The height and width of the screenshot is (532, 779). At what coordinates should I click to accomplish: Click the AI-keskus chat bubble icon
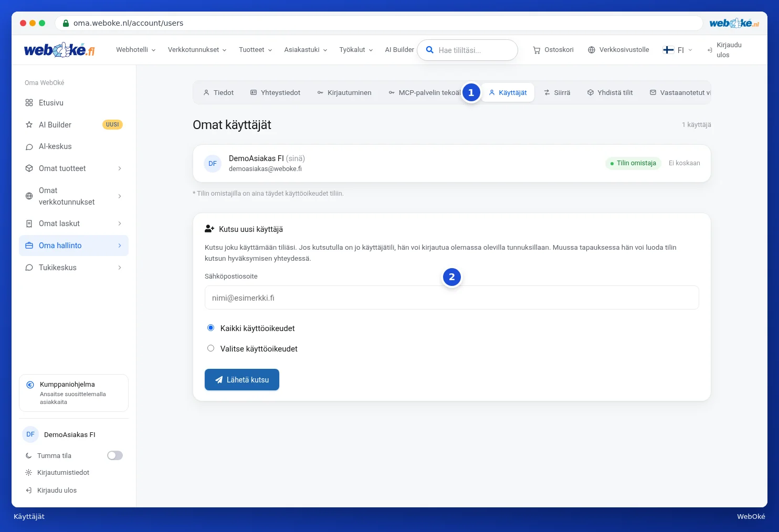coord(29,147)
